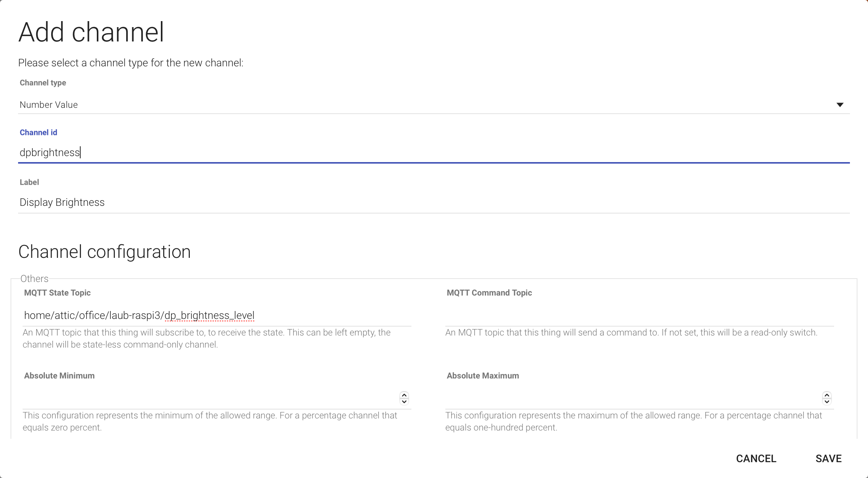Click the MQTT State Topic caption
The height and width of the screenshot is (478, 868).
[x=57, y=293]
